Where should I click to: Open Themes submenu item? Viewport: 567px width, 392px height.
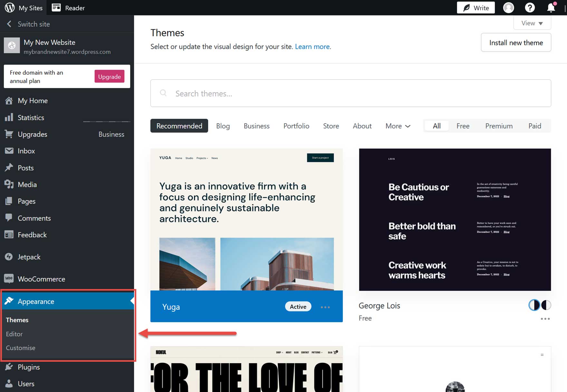pos(17,320)
